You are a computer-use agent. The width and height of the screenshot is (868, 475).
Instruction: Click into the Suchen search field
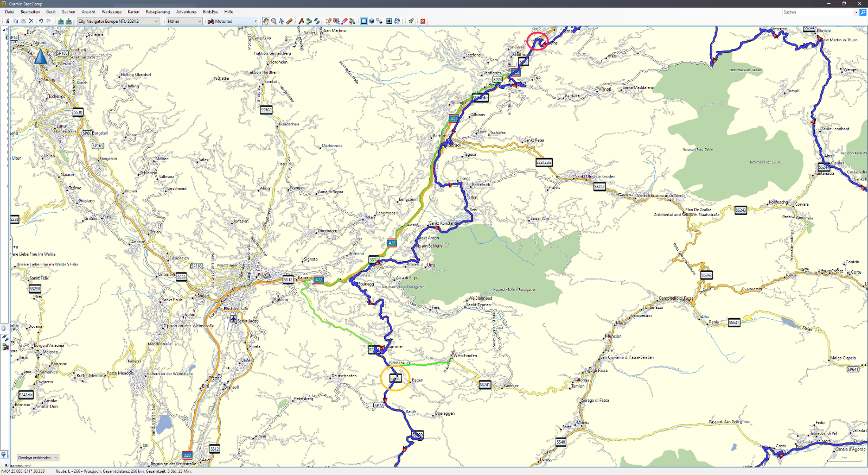pos(818,12)
